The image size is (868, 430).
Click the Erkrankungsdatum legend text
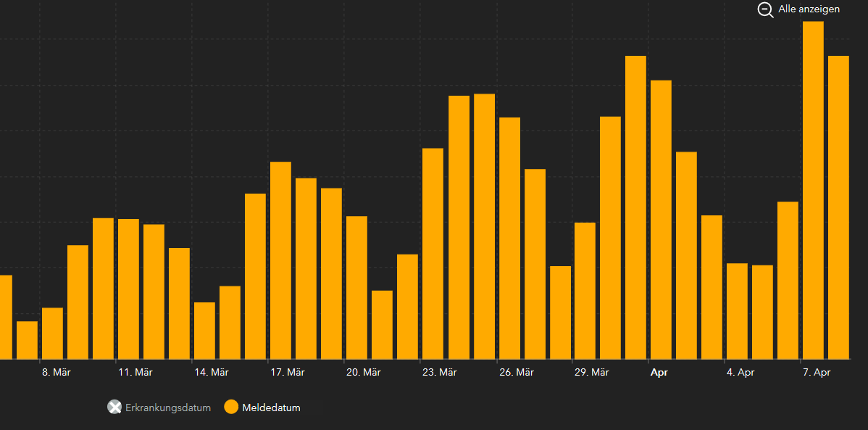click(168, 408)
